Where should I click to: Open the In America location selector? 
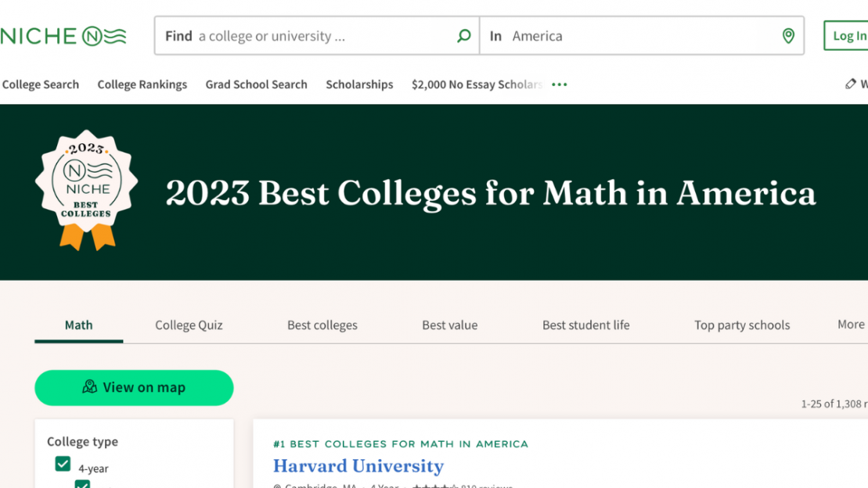coord(642,35)
